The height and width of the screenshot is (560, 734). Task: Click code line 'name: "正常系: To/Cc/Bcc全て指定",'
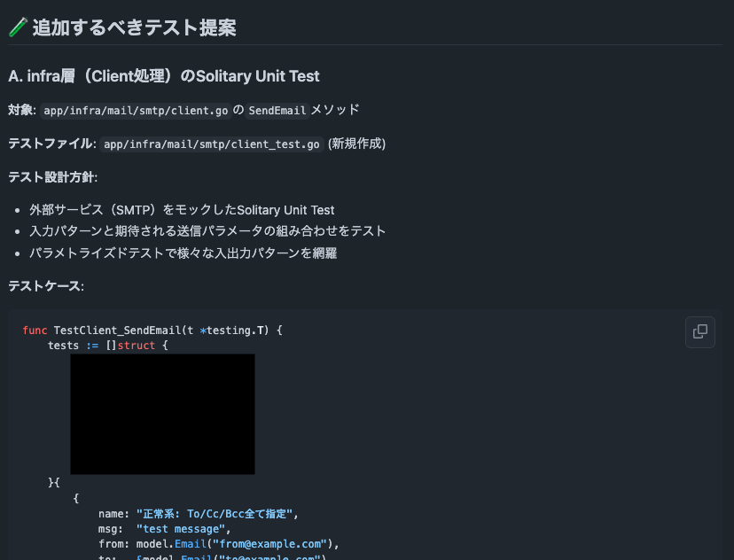[x=199, y=514]
